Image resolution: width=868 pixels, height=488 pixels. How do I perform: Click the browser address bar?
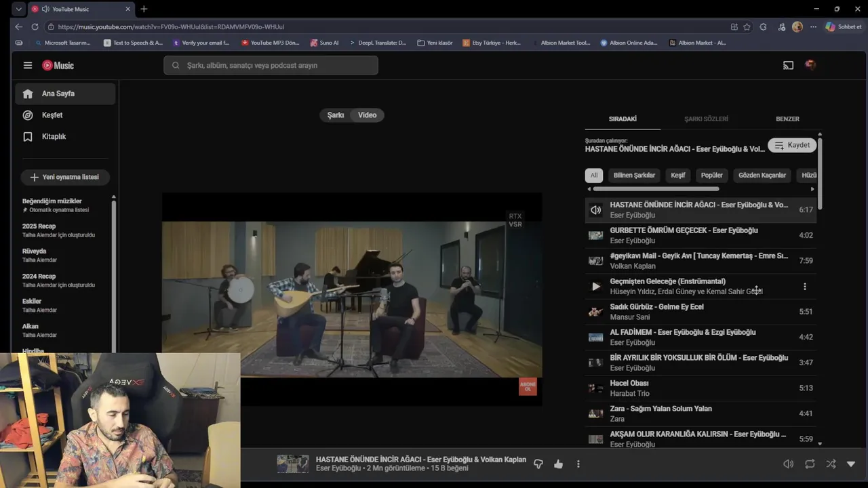(387, 27)
